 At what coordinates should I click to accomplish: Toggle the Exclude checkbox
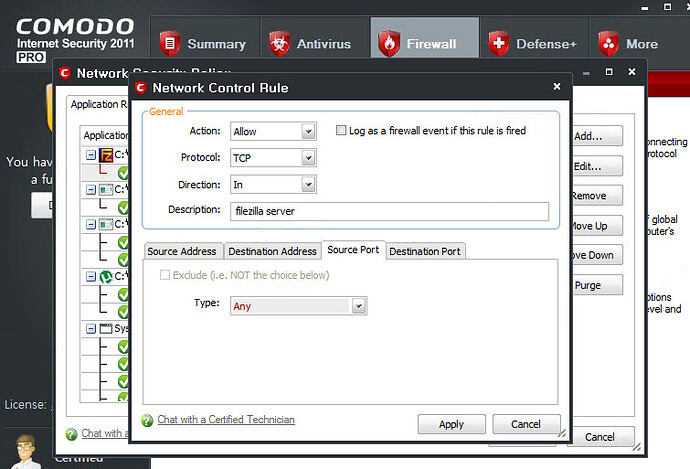click(x=165, y=275)
